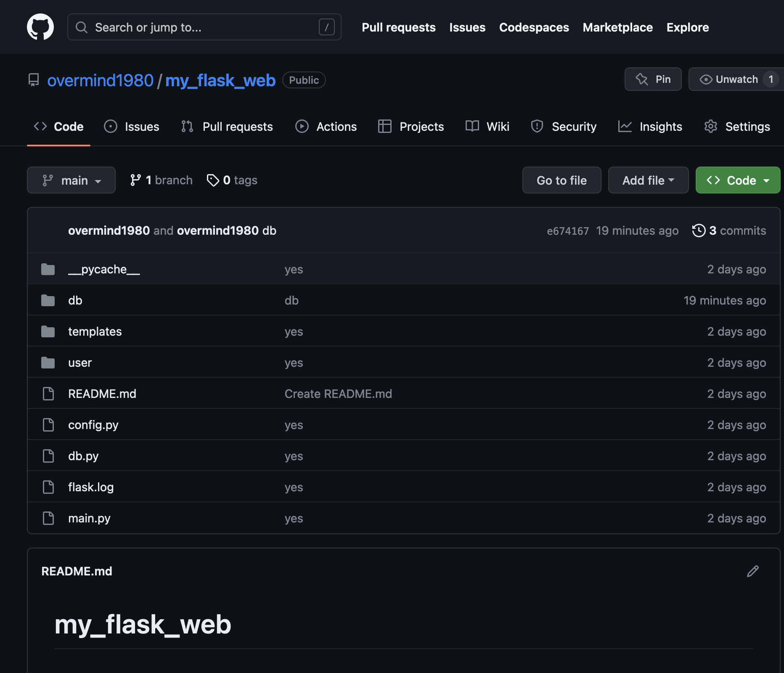Click the user folder icon
The height and width of the screenshot is (673, 784).
coord(48,363)
